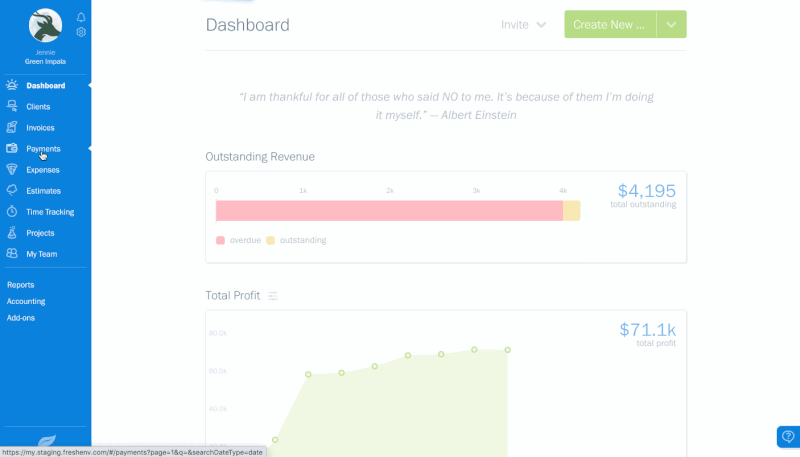Viewport: 800px width, 457px height.
Task: Expand the Invite dropdown
Action: click(x=524, y=25)
